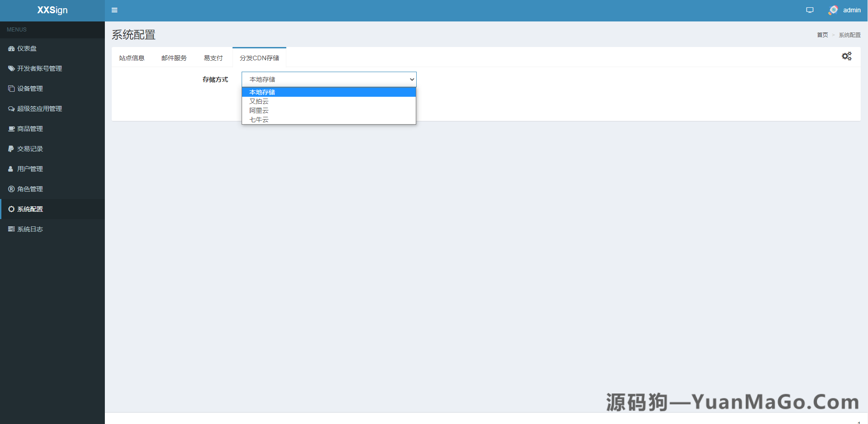This screenshot has width=868, height=424.
Task: Select the 系统配置 gear icon
Action: pos(11,209)
